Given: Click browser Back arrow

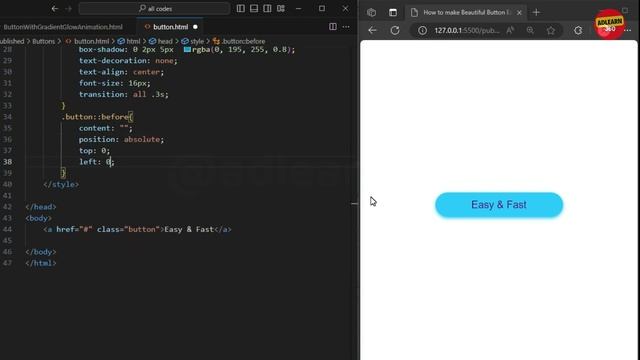Looking at the screenshot, I should coord(372,30).
